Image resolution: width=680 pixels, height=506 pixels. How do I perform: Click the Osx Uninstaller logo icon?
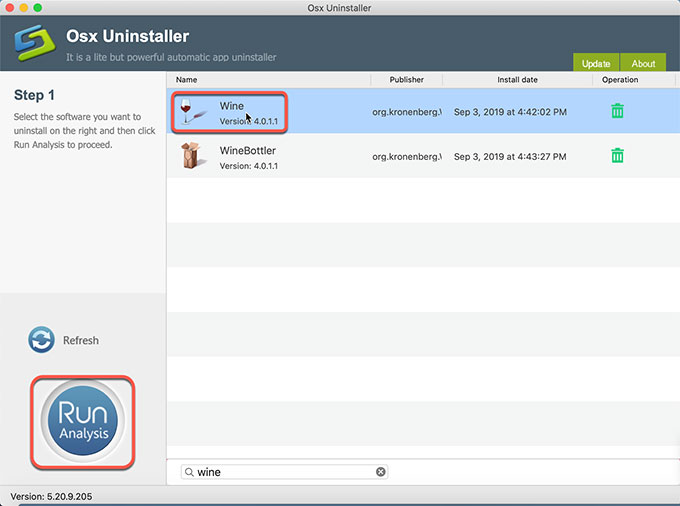pos(35,43)
